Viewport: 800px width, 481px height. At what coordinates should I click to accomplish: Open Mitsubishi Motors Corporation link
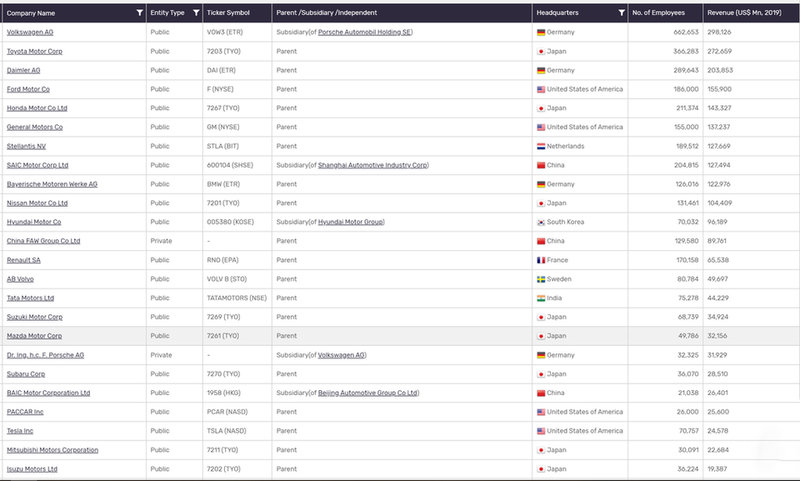pos(53,450)
